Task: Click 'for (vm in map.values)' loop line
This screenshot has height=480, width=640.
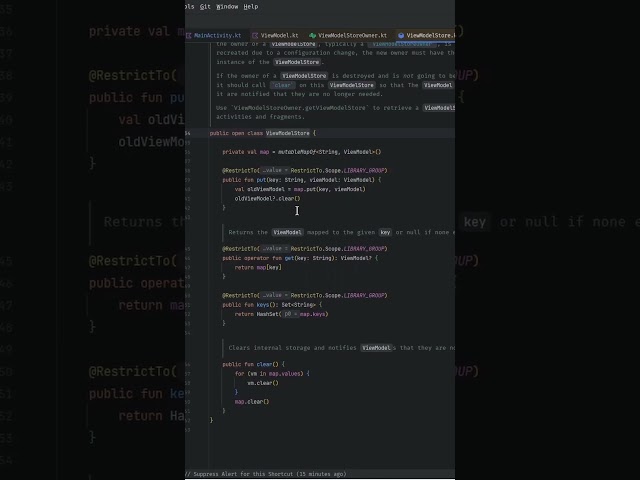Action: coord(272,373)
